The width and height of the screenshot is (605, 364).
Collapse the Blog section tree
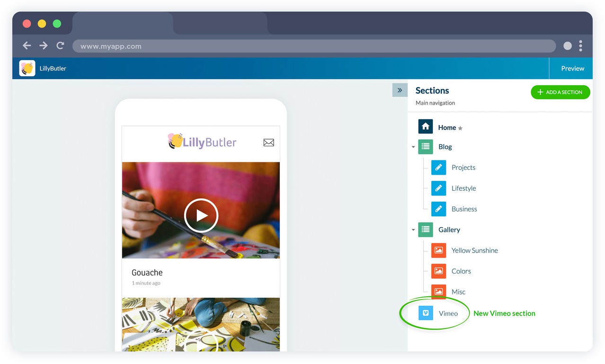pyautogui.click(x=413, y=147)
